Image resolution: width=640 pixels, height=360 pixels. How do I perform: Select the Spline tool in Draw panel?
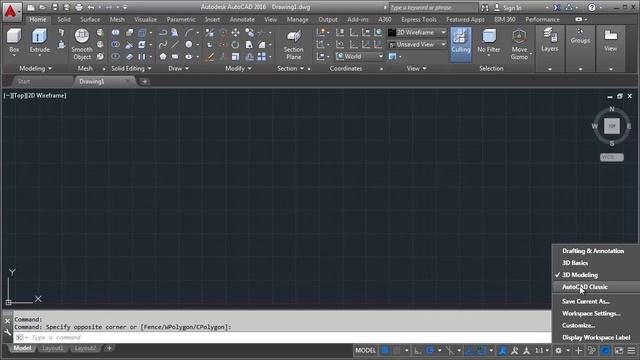pyautogui.click(x=163, y=44)
